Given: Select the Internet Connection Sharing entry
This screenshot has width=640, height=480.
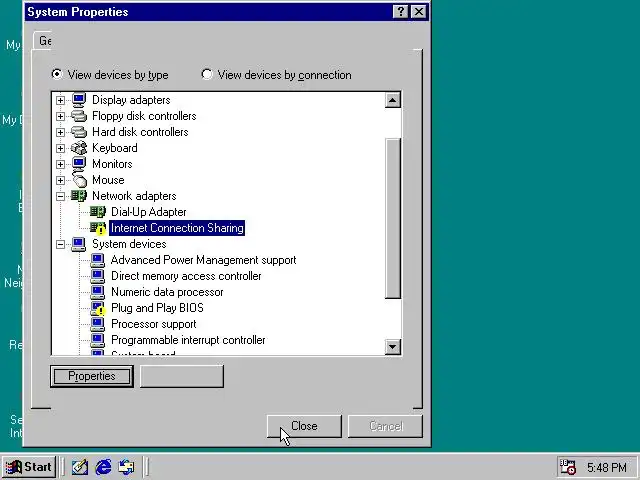Looking at the screenshot, I should click(x=177, y=228).
